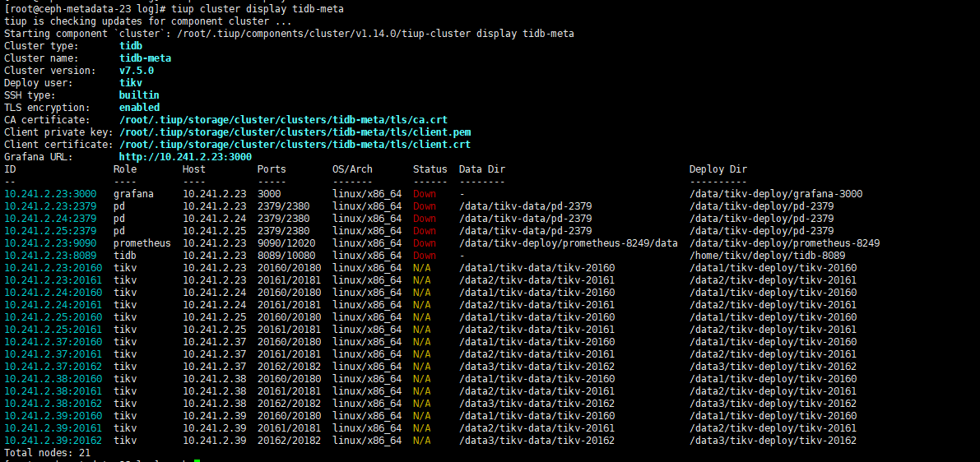Image resolution: width=980 pixels, height=462 pixels.
Task: Click the SSH type value builtin
Action: pos(139,95)
